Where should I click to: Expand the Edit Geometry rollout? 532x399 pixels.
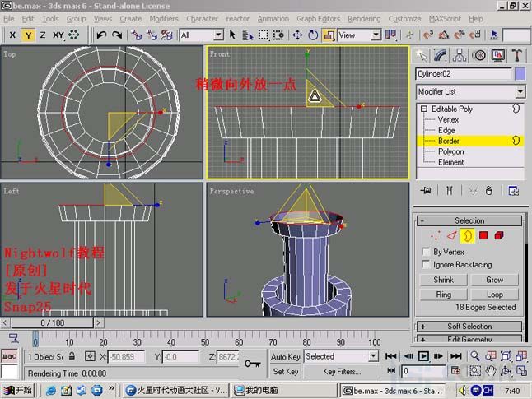(469, 339)
